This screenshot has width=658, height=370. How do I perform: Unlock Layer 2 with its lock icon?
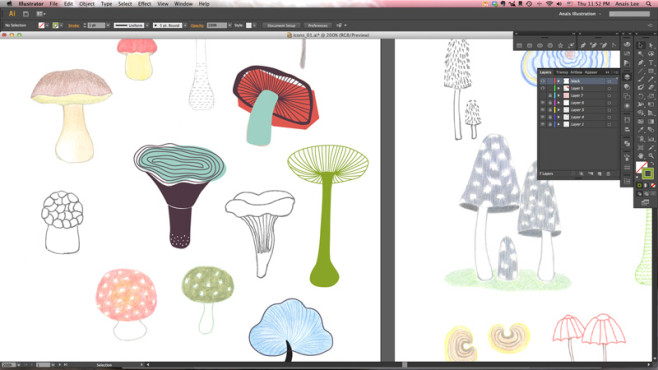pos(550,125)
